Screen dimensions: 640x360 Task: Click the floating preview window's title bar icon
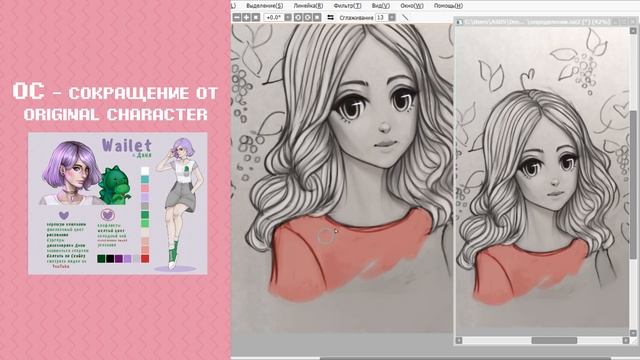click(x=460, y=22)
